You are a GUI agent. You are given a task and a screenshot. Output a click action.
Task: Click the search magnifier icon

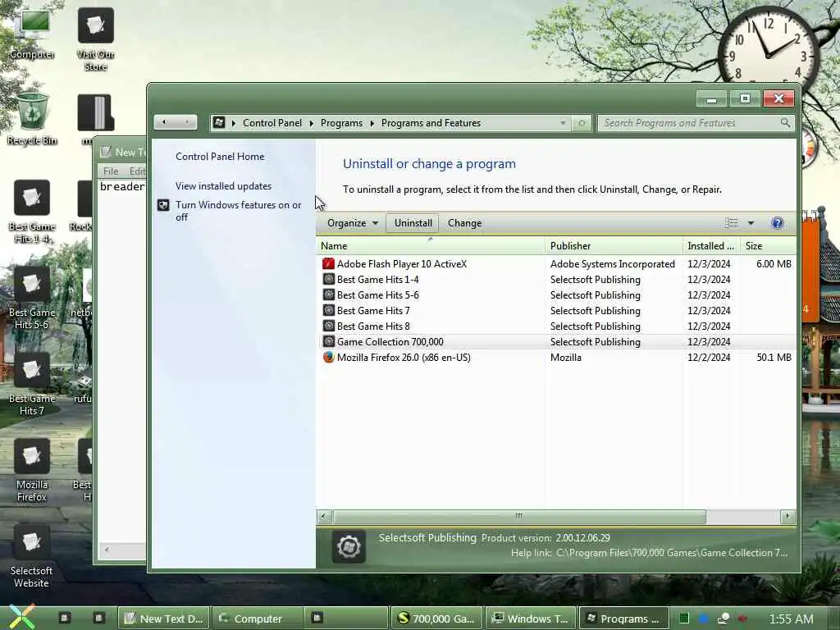click(x=785, y=123)
